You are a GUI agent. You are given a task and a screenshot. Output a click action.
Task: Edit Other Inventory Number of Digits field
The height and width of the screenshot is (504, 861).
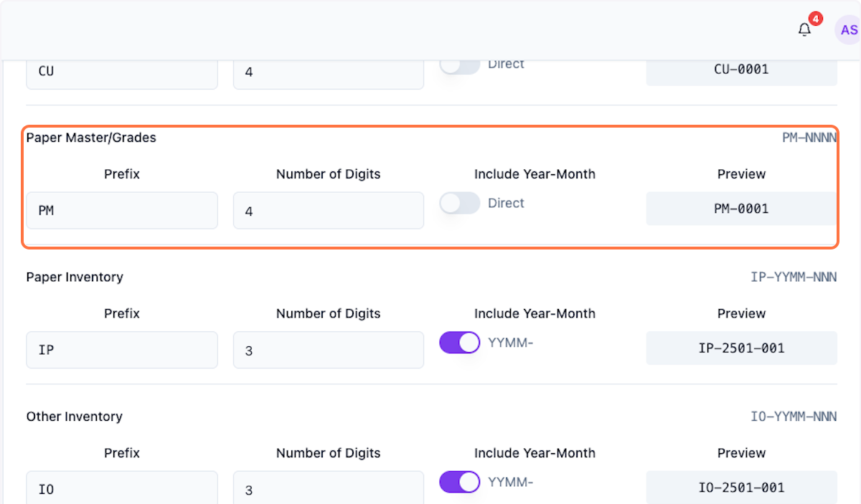(328, 489)
